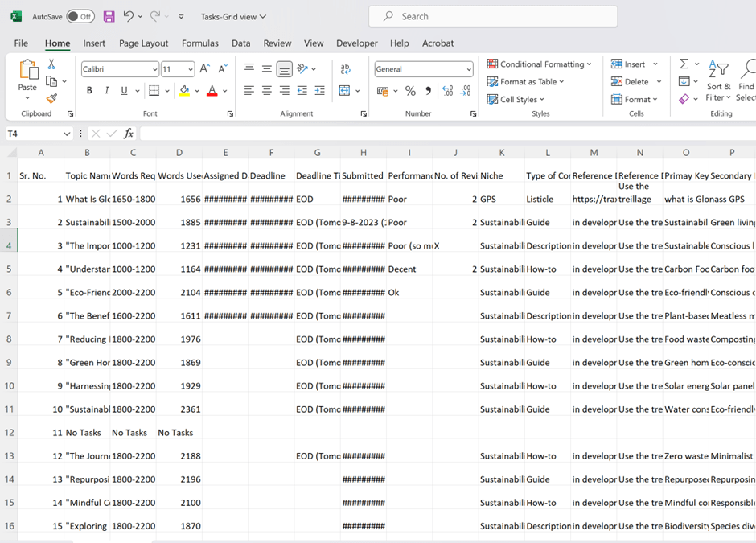The image size is (756, 543).
Task: Click the Insert cells button
Action: (x=629, y=64)
